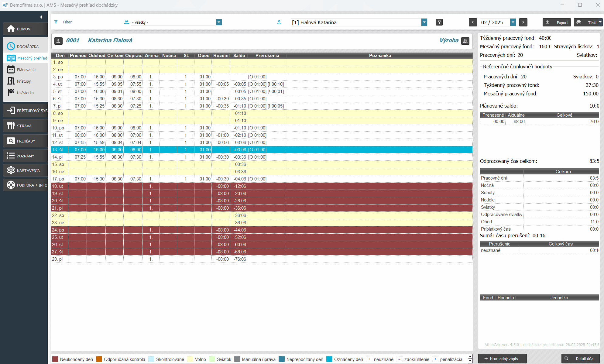Open the Strava menu section

(x=24, y=126)
